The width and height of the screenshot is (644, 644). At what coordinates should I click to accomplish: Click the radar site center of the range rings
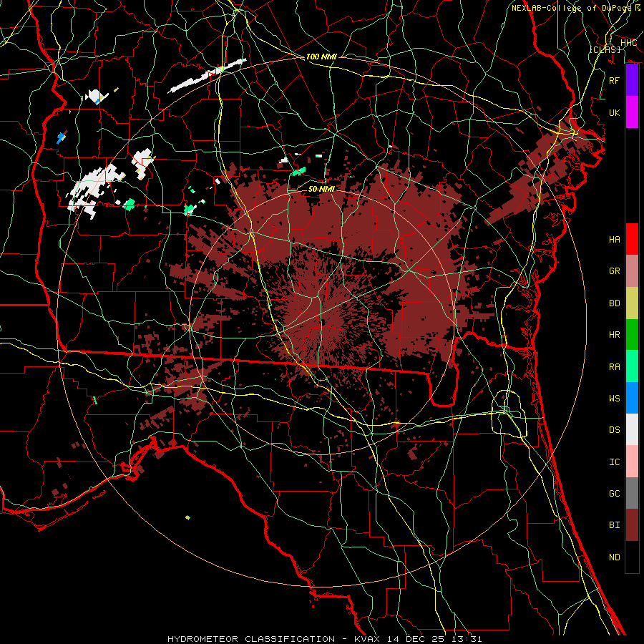[x=322, y=323]
